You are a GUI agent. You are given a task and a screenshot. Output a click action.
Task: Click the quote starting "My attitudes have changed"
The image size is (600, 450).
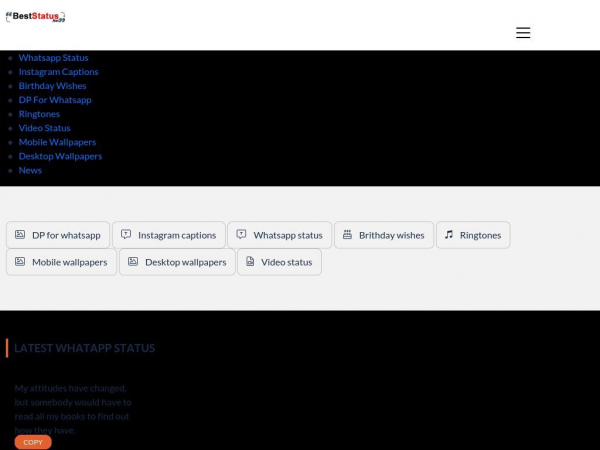click(73, 409)
